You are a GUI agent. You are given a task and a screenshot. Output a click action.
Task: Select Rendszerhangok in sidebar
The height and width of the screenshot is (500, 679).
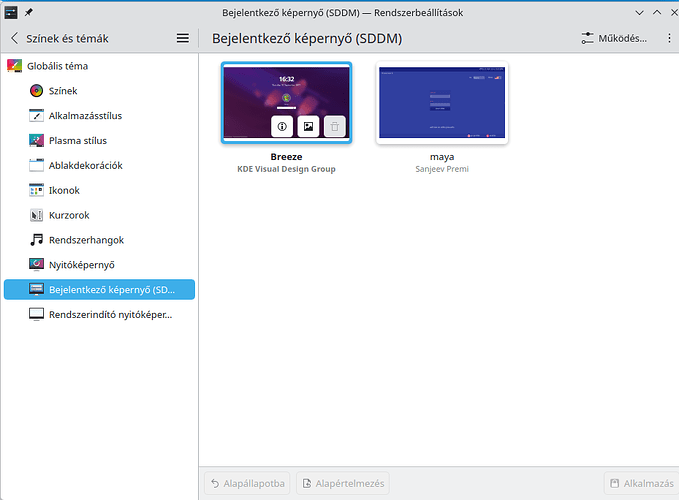point(86,240)
